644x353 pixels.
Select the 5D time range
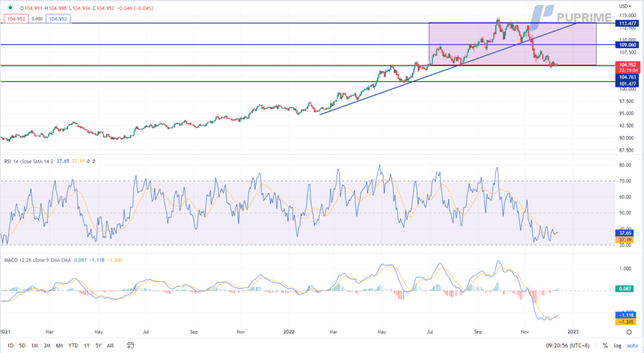(22, 345)
